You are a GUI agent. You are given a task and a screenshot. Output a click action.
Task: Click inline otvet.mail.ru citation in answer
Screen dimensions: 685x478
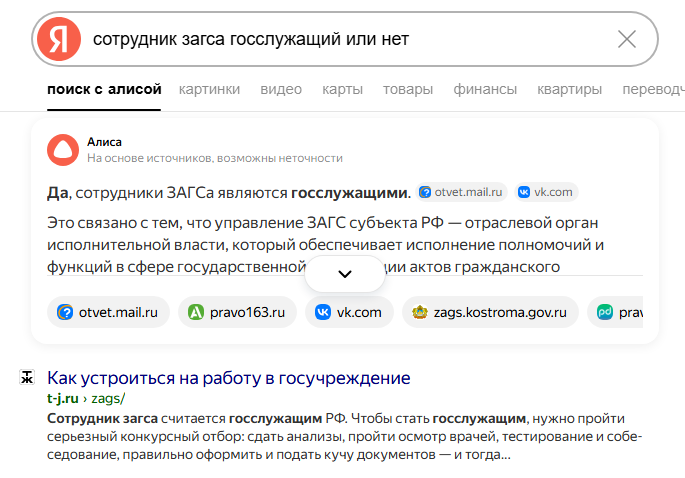coord(463,192)
